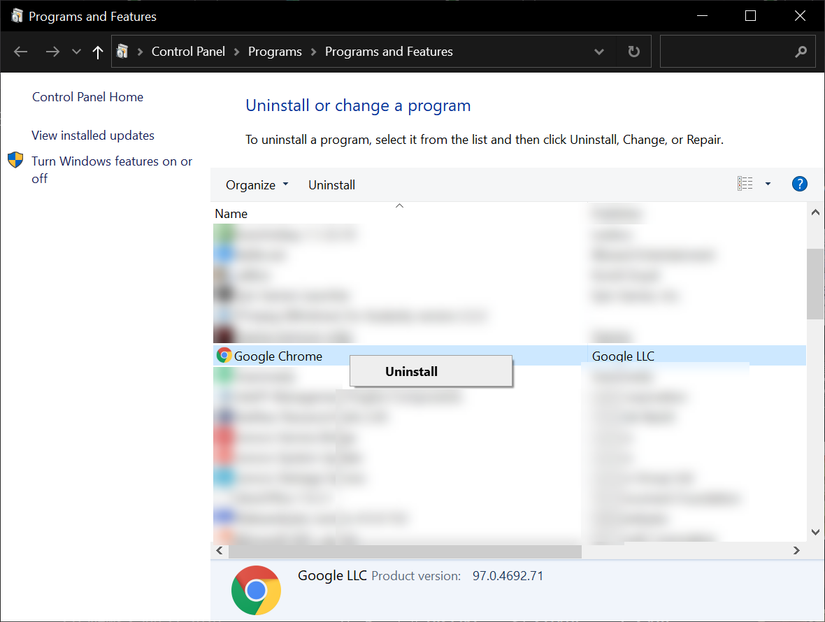The width and height of the screenshot is (825, 622).
Task: Open address bar history dropdown
Action: click(599, 52)
